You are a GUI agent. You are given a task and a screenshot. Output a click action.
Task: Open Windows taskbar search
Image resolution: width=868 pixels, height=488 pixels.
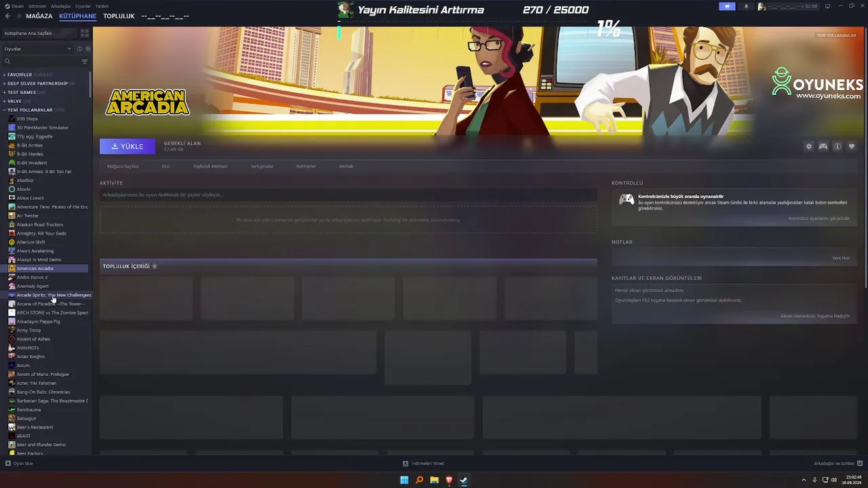tap(419, 480)
